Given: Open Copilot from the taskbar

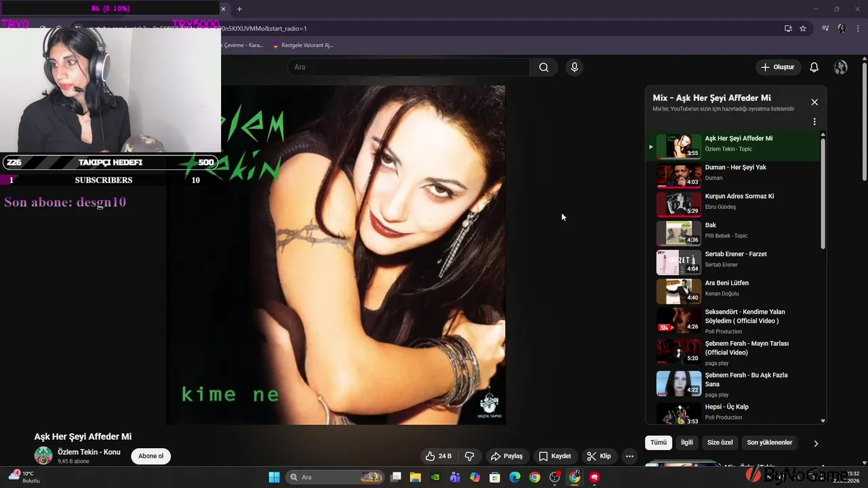Looking at the screenshot, I should coord(475,477).
